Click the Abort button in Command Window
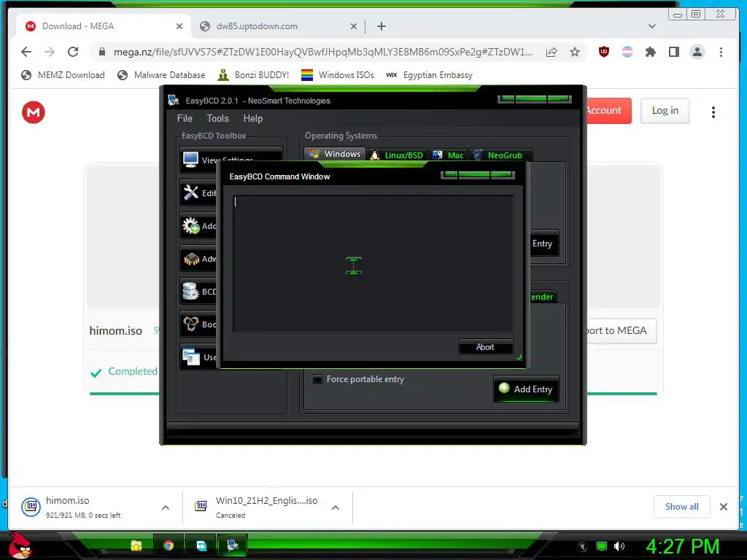The height and width of the screenshot is (560, 747). click(485, 346)
